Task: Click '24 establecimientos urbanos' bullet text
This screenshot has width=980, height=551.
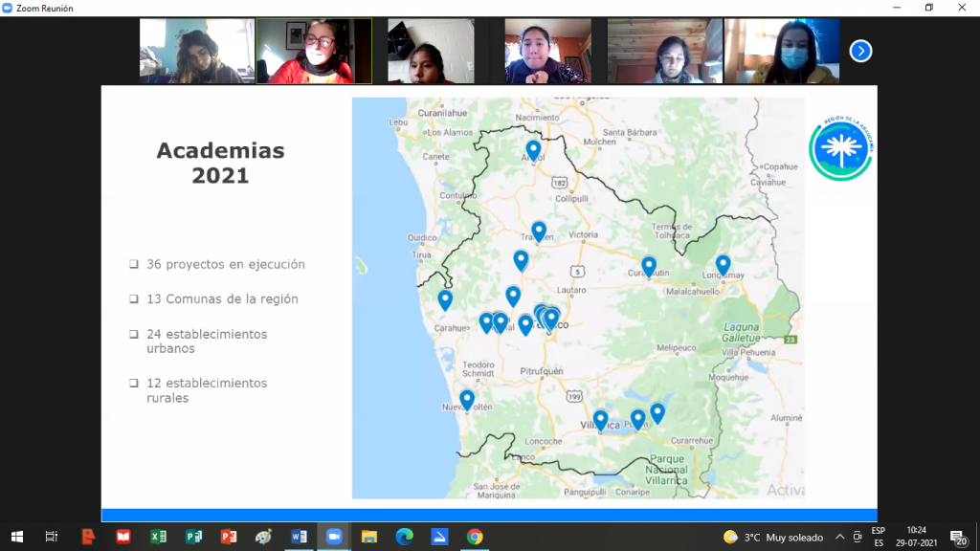Action: tap(207, 342)
